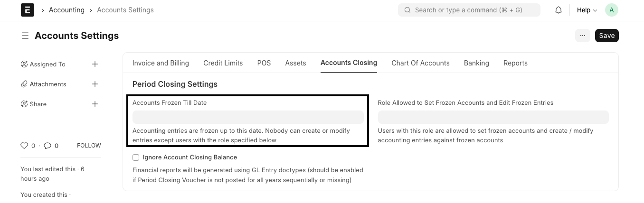Open the three-dots more actions menu
Image resolution: width=644 pixels, height=203 pixels.
click(583, 36)
